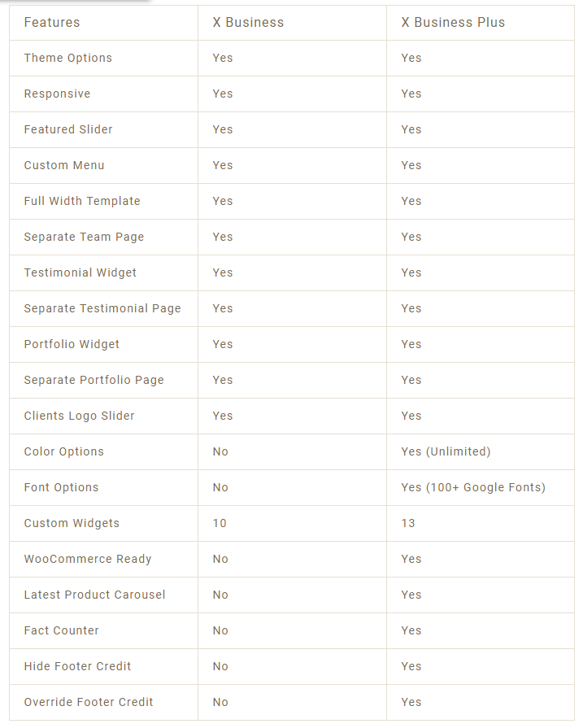This screenshot has height=728, width=583.
Task: Select the 'Yes (100+ Google Fonts)' cell
Action: tap(473, 487)
